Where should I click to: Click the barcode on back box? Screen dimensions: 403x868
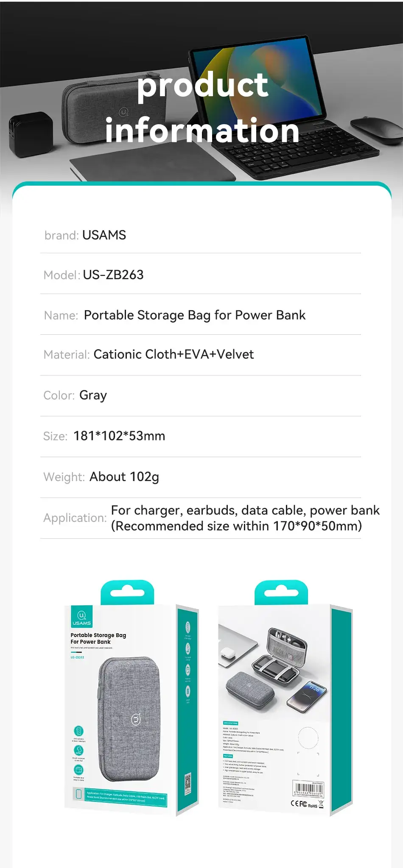[308, 789]
